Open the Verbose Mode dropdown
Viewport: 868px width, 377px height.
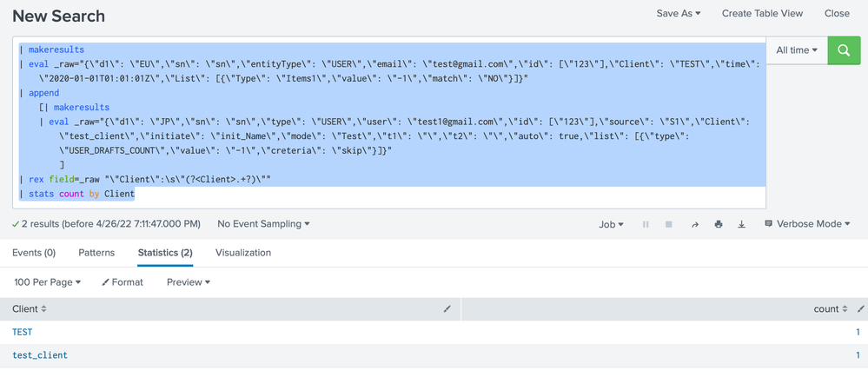pyautogui.click(x=807, y=224)
